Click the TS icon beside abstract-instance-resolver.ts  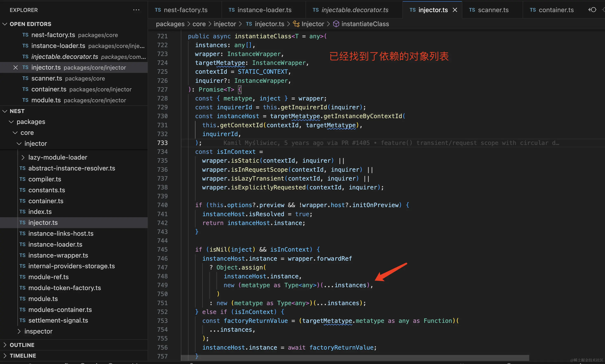click(x=23, y=168)
